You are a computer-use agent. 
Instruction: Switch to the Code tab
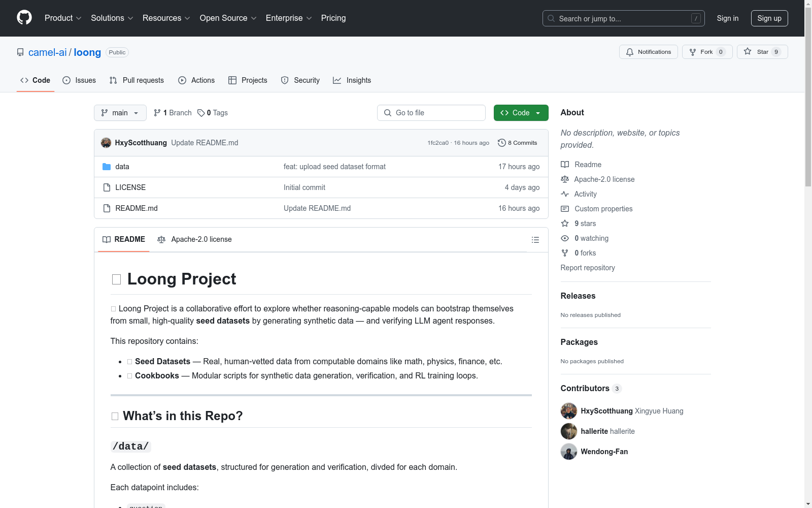36,80
